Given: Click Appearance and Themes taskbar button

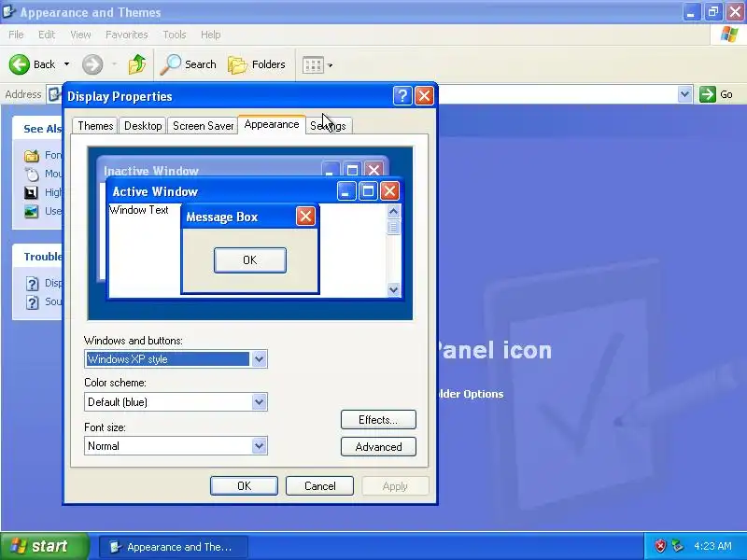Looking at the screenshot, I should (174, 547).
